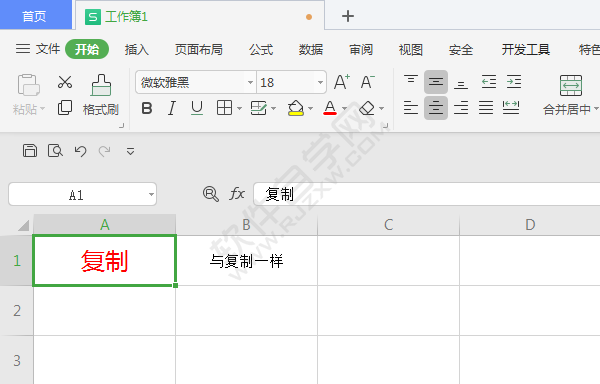Click the Redo arrow icon
Image resolution: width=600 pixels, height=384 pixels.
click(104, 151)
